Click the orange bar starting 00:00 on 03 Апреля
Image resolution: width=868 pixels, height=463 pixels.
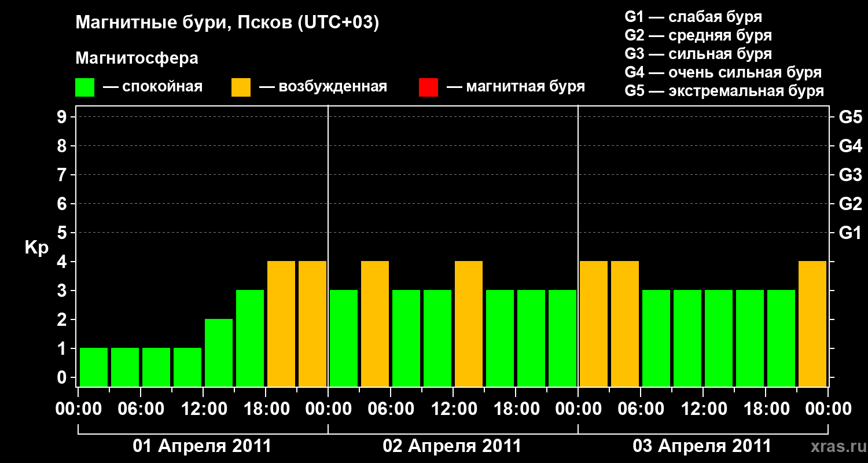point(594,324)
